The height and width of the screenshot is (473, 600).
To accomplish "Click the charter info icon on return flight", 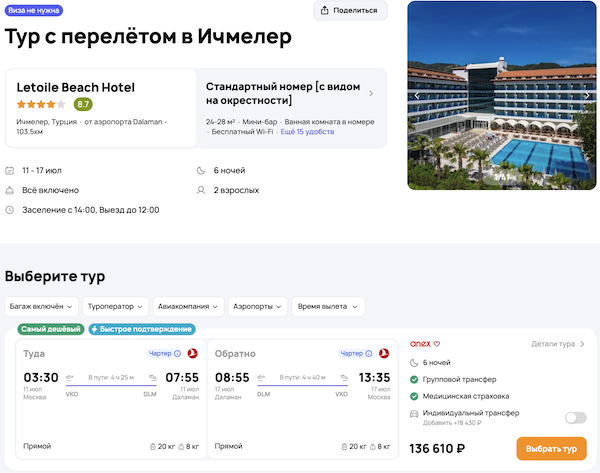I will click(370, 353).
